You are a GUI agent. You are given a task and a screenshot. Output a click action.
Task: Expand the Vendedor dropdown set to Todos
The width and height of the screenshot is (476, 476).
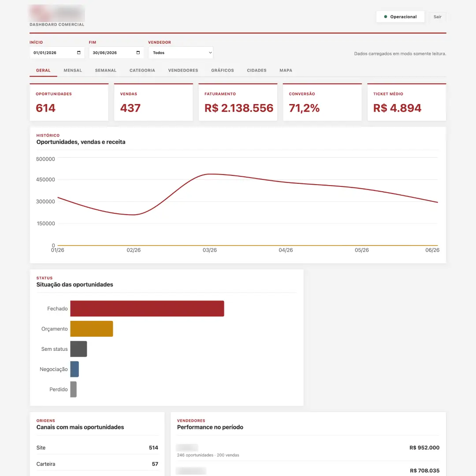coord(181,52)
